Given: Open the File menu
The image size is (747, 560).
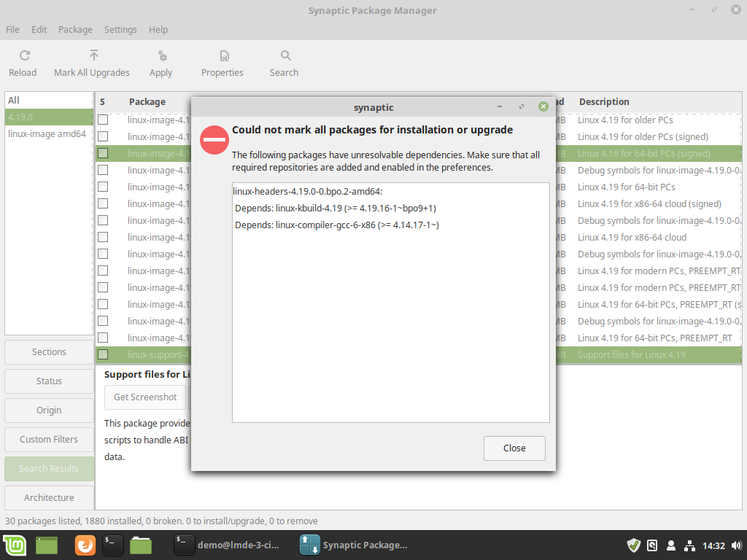Looking at the screenshot, I should click(x=13, y=29).
